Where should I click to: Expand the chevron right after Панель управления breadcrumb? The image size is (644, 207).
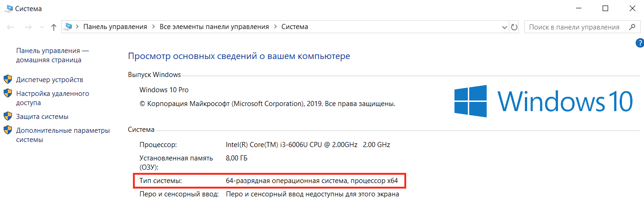pyautogui.click(x=153, y=27)
